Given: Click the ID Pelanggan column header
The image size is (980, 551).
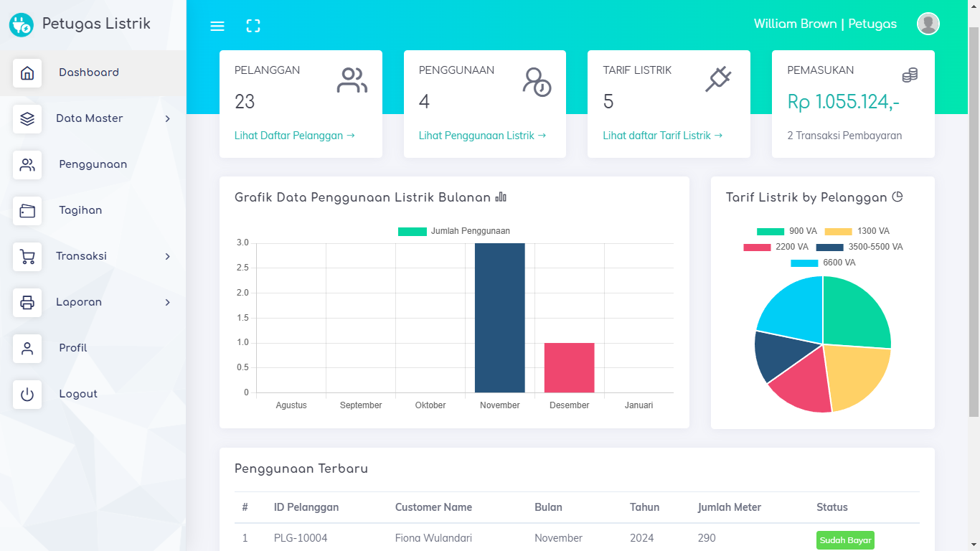Looking at the screenshot, I should 306,507.
